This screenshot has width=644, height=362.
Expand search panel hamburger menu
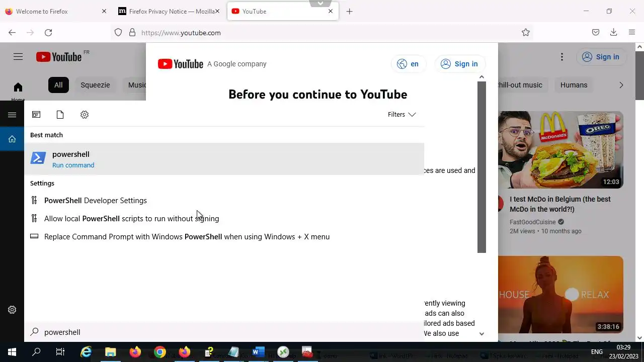pos(12,115)
